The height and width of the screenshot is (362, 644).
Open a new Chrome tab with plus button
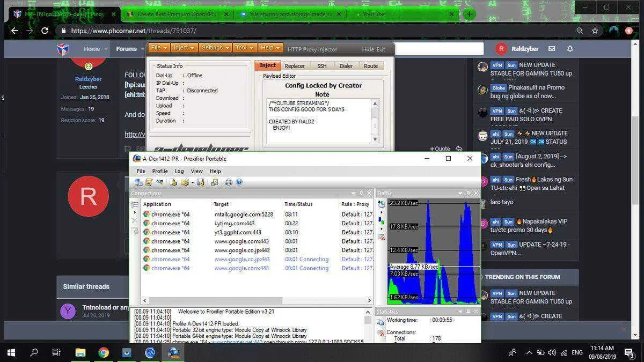470,14
